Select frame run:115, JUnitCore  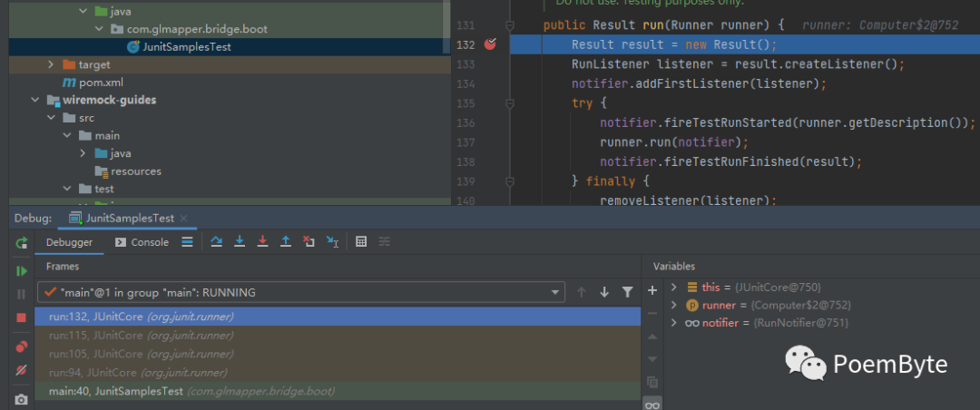point(338,335)
